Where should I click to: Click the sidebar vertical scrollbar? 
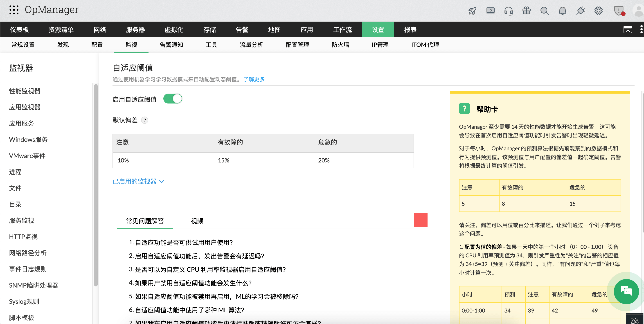point(96,185)
